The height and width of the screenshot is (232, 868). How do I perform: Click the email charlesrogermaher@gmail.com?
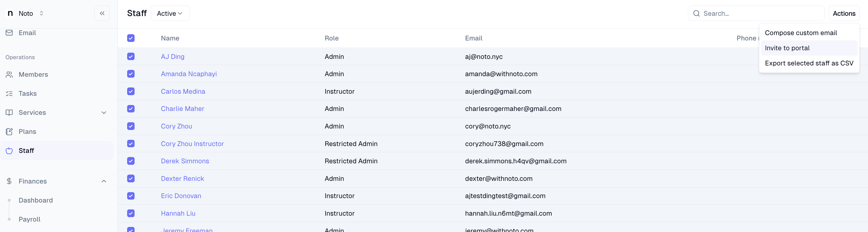513,109
